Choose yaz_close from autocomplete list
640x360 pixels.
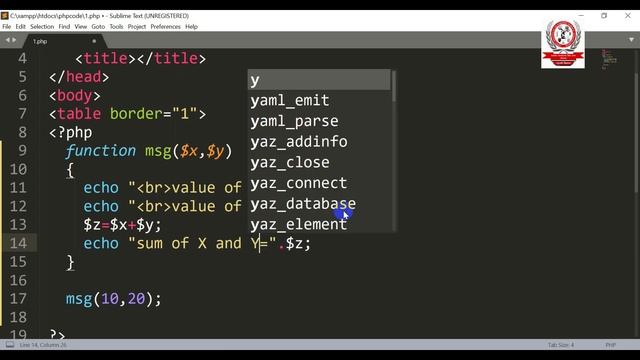pos(319,162)
